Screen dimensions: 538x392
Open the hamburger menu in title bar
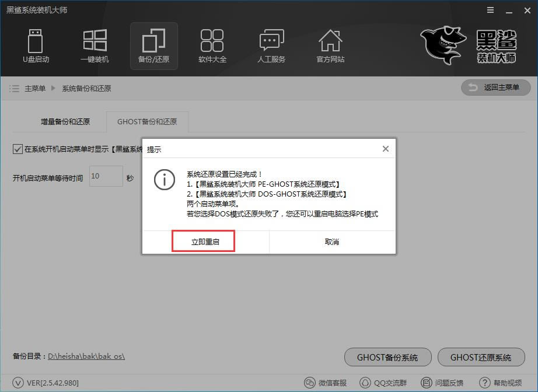[491, 10]
